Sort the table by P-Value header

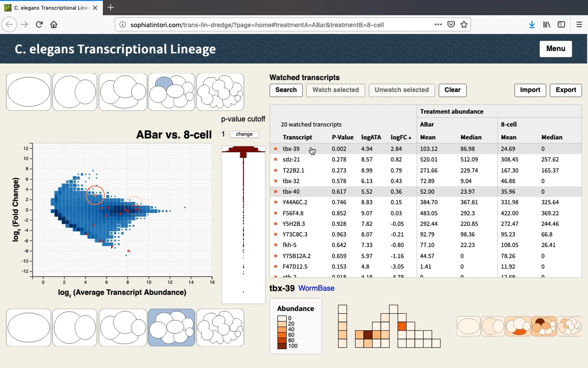click(343, 137)
